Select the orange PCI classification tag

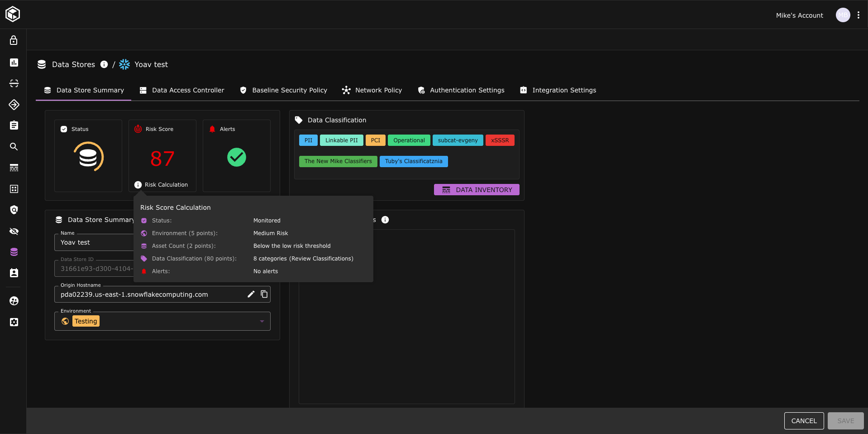[375, 140]
